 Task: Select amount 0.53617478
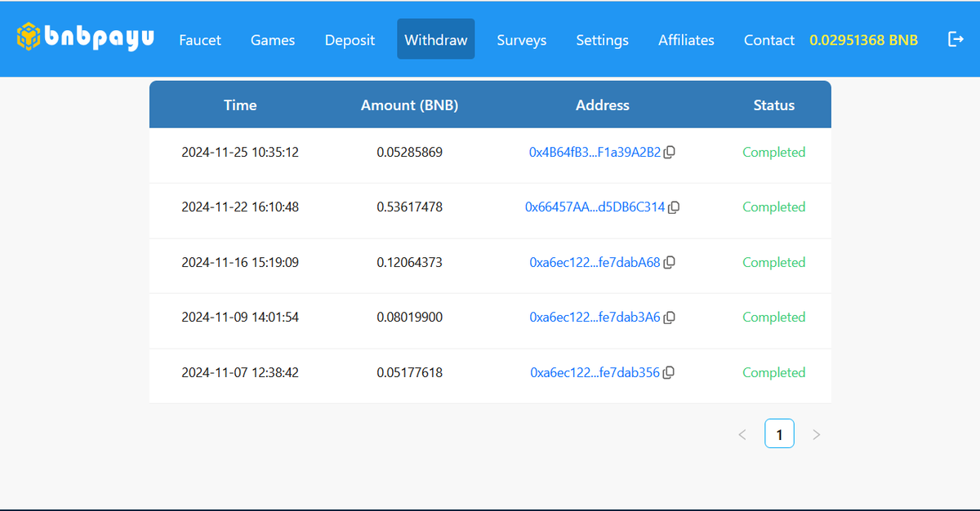pos(410,207)
